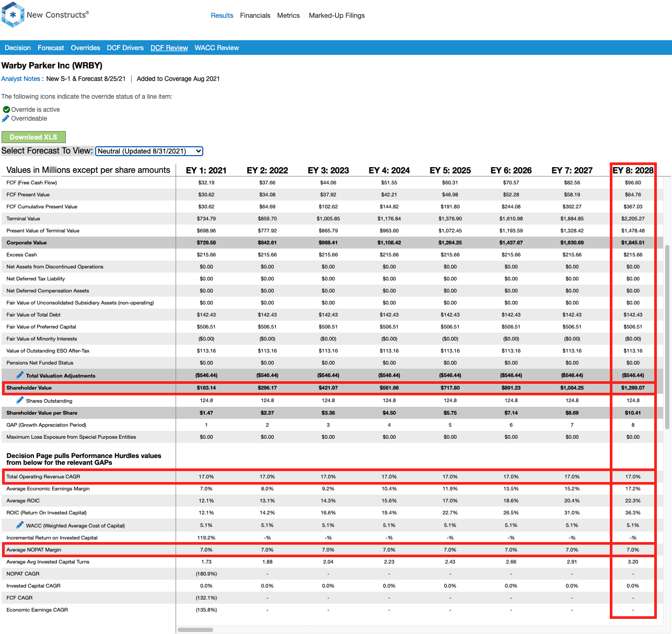Open the Financials top navigation item
The image size is (672, 634).
255,16
